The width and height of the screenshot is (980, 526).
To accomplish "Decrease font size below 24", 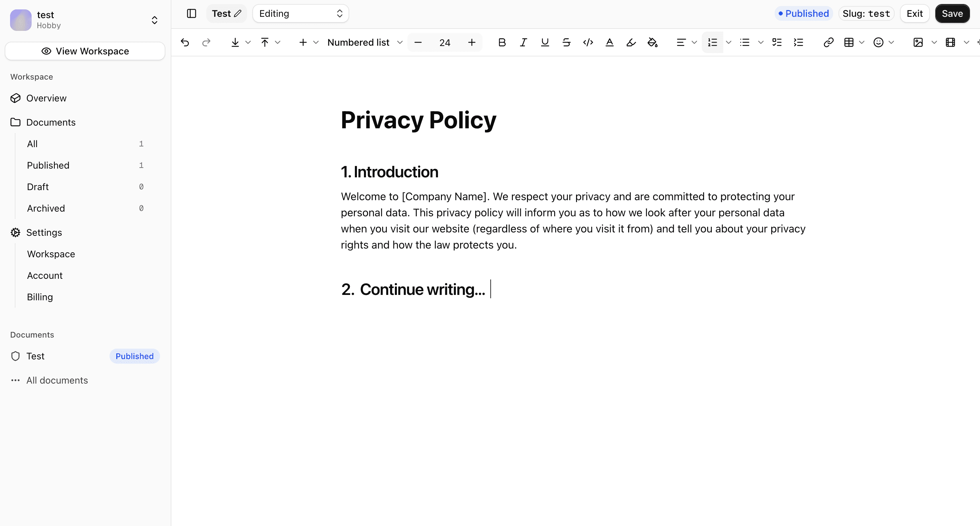I will [x=418, y=42].
